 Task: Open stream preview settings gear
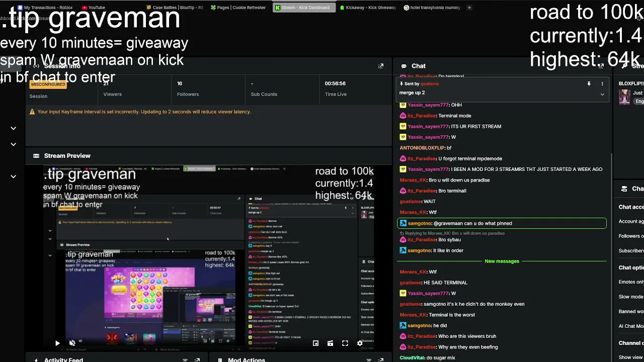click(360, 343)
